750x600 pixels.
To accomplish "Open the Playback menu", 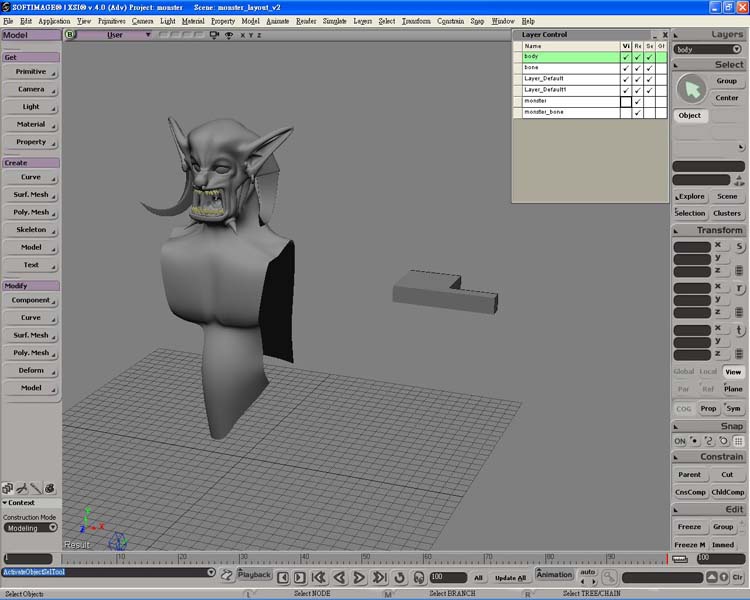I will (254, 575).
